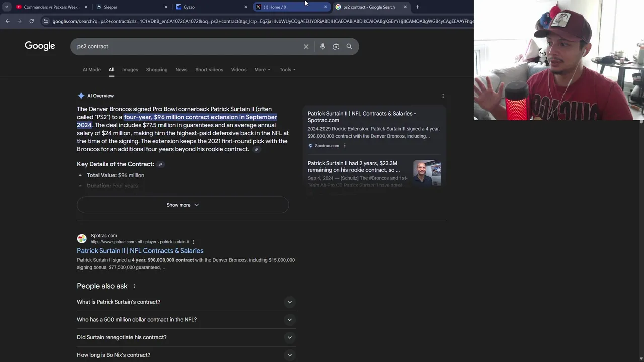Click the AI Overview sparkle icon
Image resolution: width=644 pixels, height=362 pixels.
81,96
